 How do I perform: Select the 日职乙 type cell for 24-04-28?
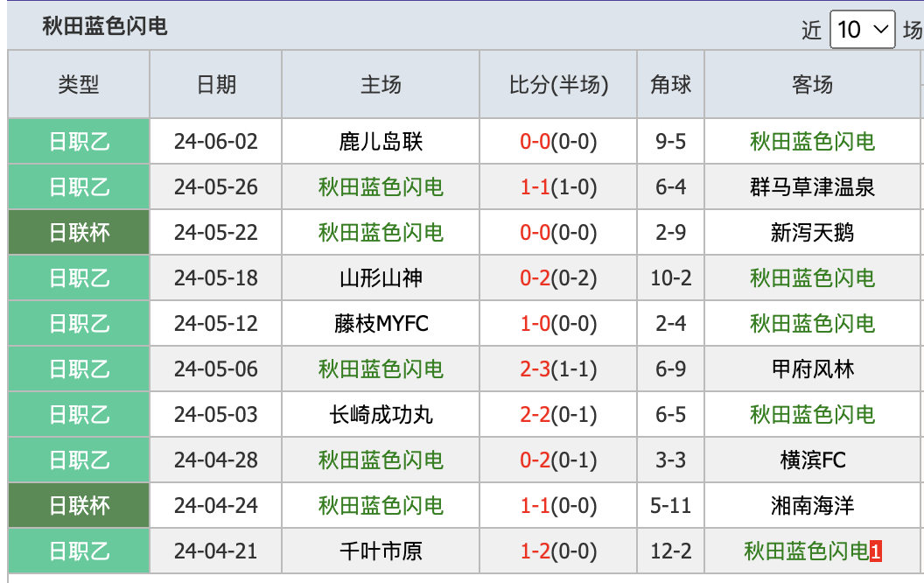coord(79,460)
